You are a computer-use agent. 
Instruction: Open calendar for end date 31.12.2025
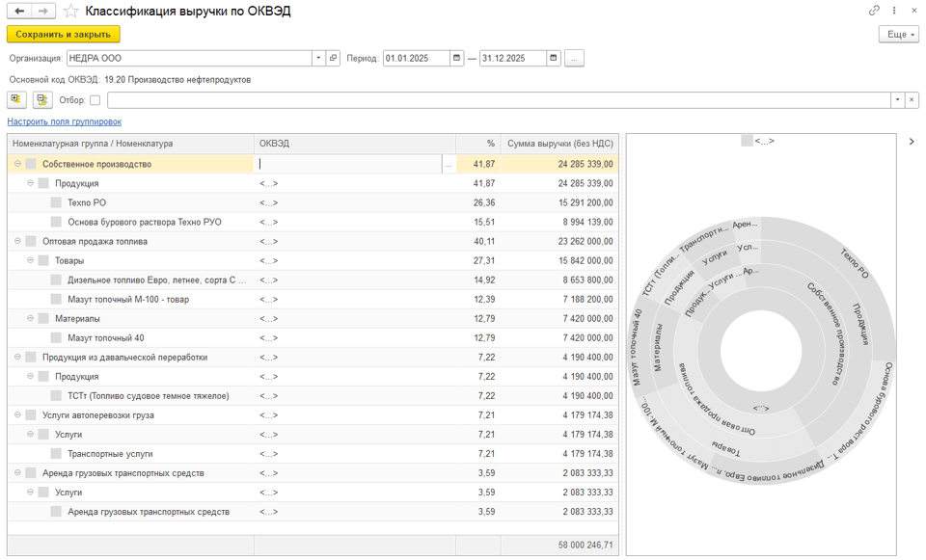(x=554, y=58)
